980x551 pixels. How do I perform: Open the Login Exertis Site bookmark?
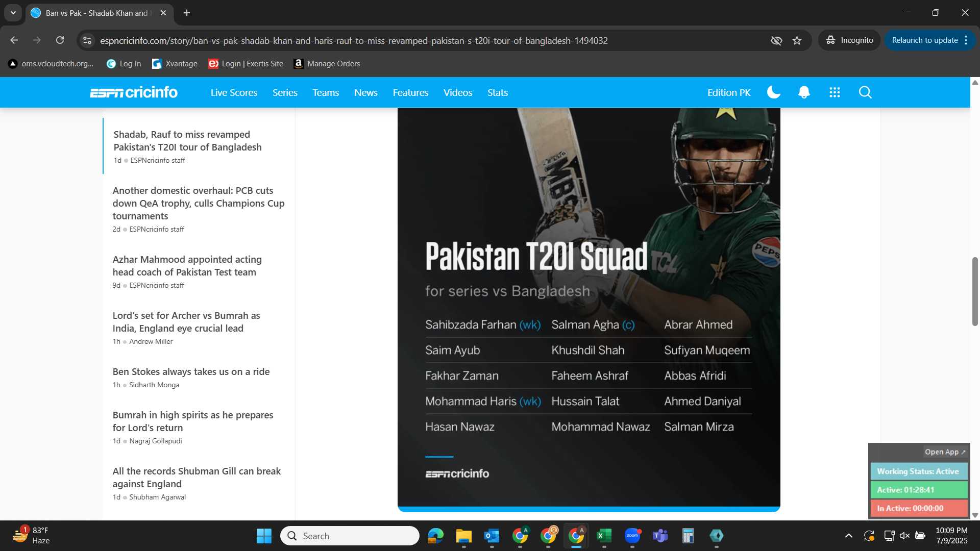coord(246,64)
